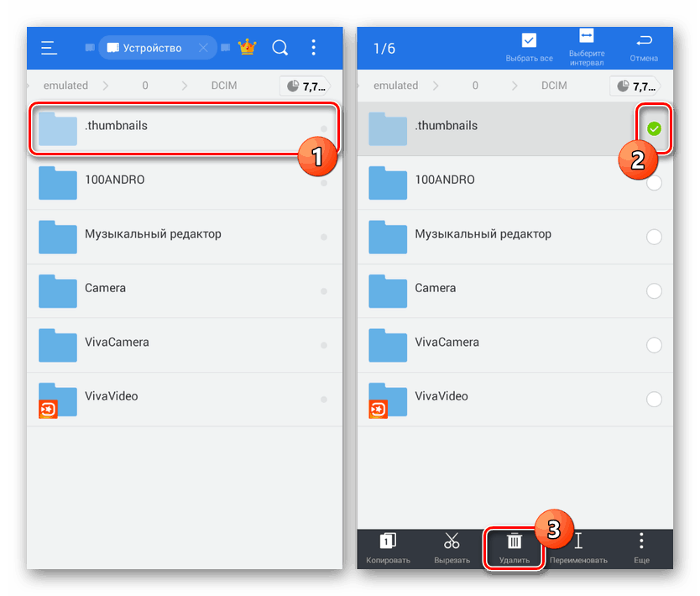Go to 0 breadcrumb in right screen
700x596 pixels.
click(x=475, y=86)
